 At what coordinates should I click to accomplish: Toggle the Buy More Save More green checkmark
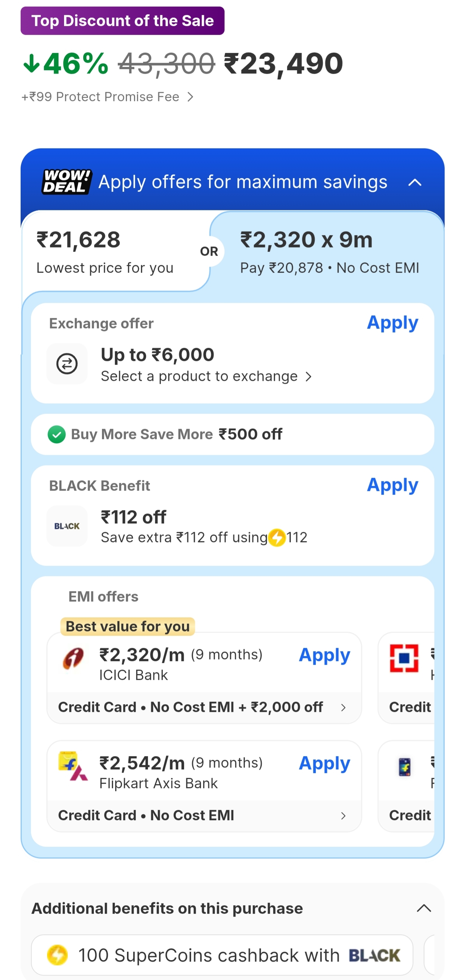(x=57, y=435)
